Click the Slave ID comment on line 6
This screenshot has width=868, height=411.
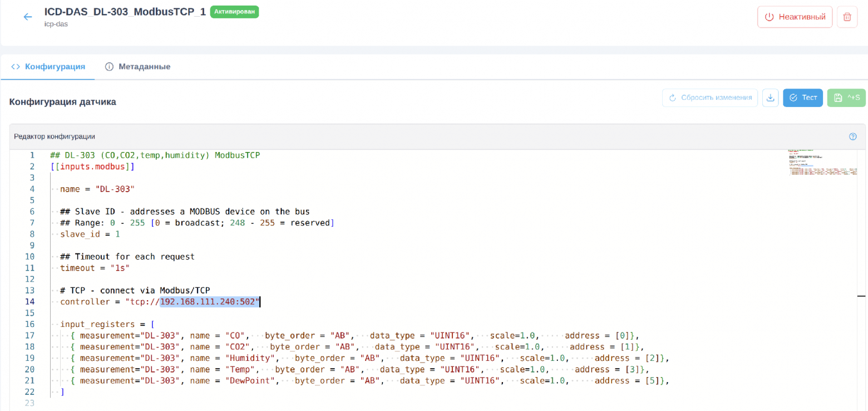185,212
